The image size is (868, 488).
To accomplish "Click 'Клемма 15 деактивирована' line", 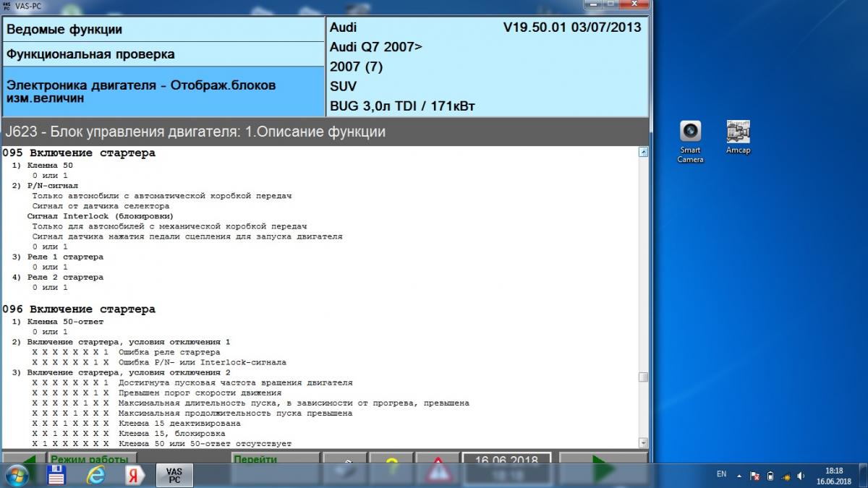I will coord(179,423).
